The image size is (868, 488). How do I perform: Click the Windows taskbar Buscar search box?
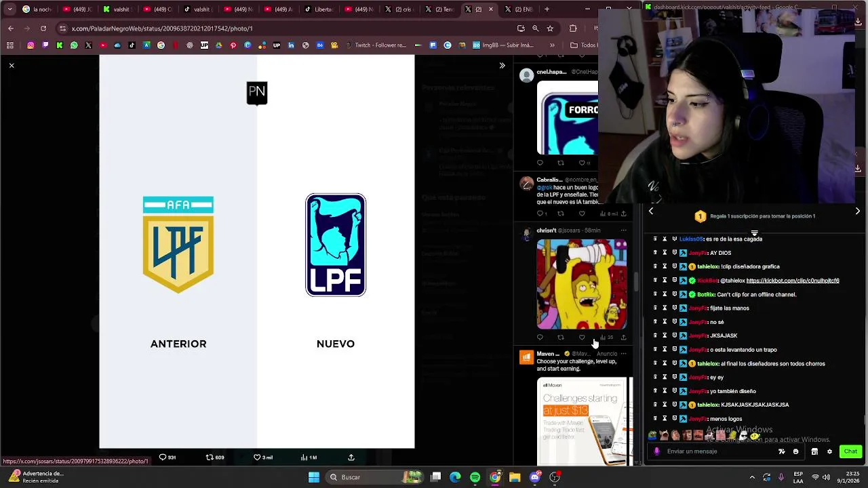(373, 477)
